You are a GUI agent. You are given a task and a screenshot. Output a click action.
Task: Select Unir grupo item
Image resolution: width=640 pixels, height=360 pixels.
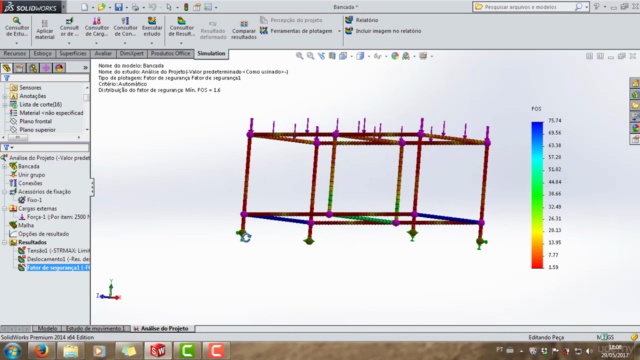click(x=27, y=175)
